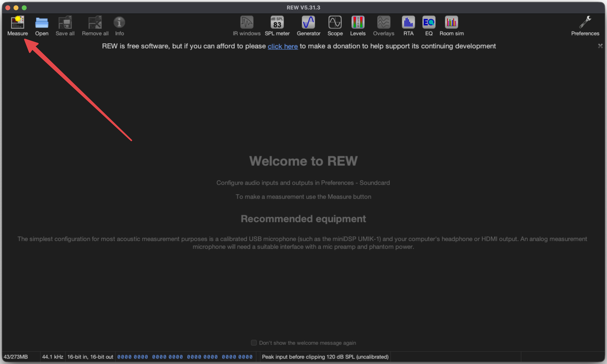The image size is (607, 364).
Task: Launch the SPL meter
Action: 277,26
